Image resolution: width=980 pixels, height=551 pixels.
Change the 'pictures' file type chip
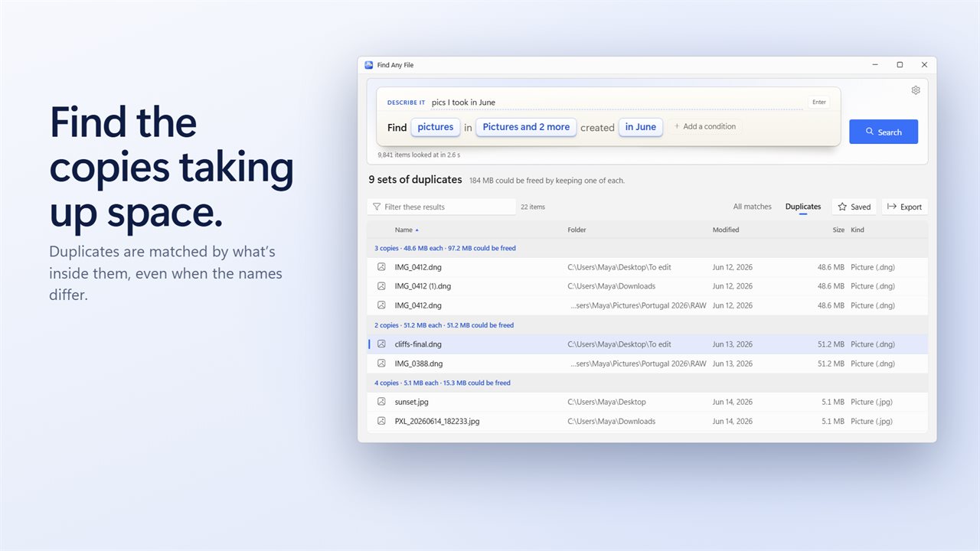[436, 127]
